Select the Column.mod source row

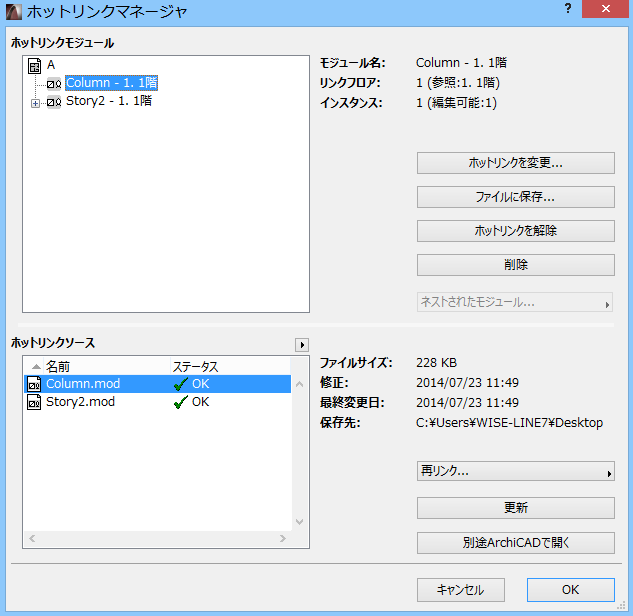pos(157,384)
